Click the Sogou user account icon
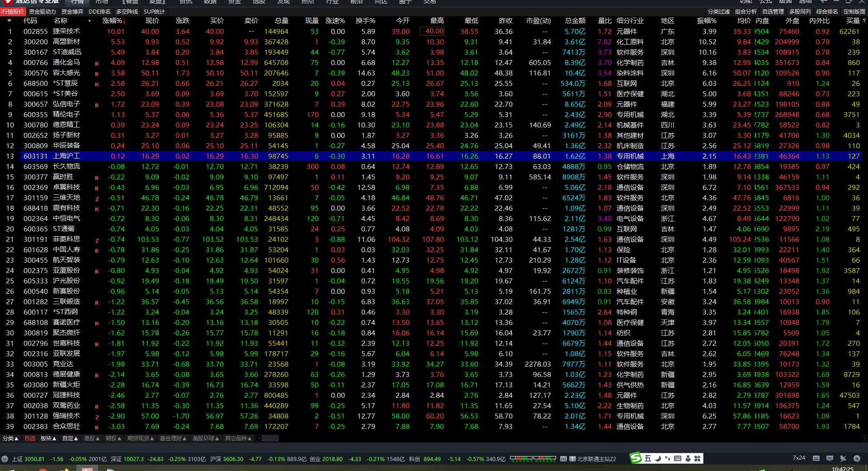 (688, 458)
